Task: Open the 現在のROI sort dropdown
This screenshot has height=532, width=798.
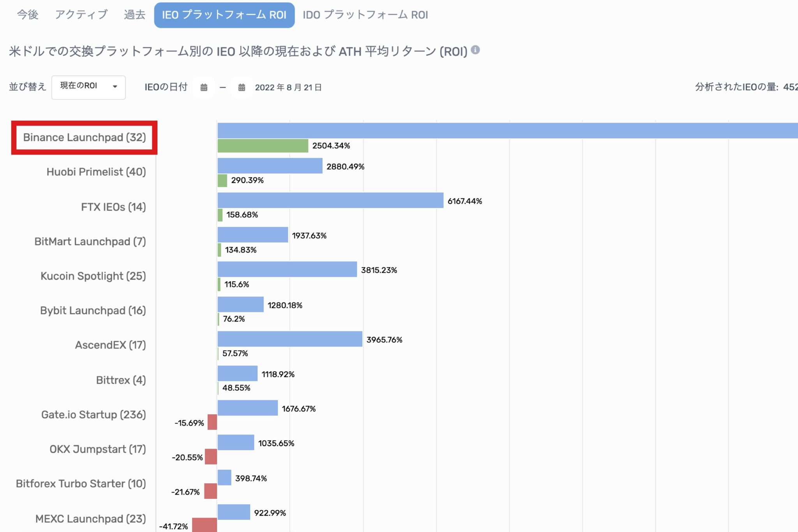Action: 88,87
